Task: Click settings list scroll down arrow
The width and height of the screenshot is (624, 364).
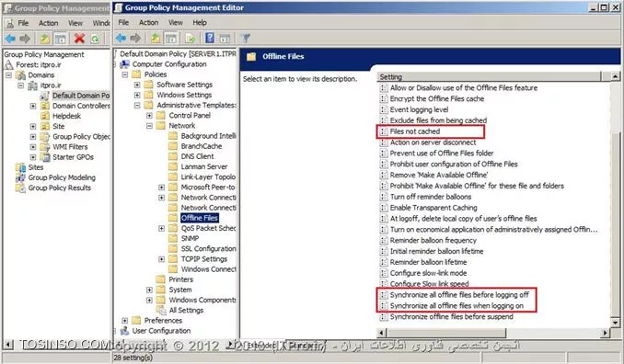Action: tap(615, 323)
